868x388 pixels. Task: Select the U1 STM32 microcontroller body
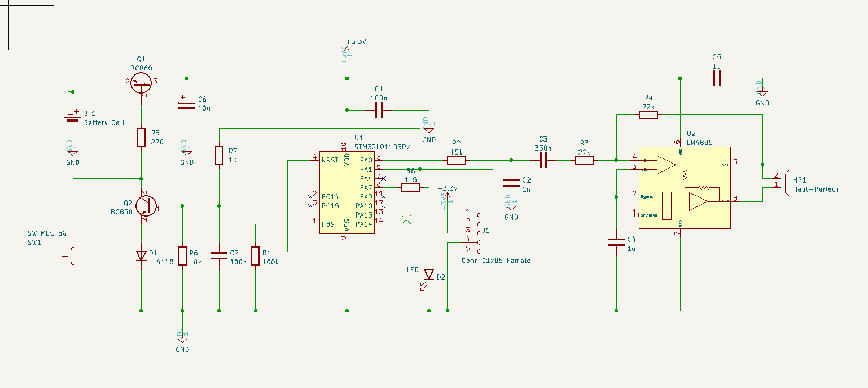(347, 192)
